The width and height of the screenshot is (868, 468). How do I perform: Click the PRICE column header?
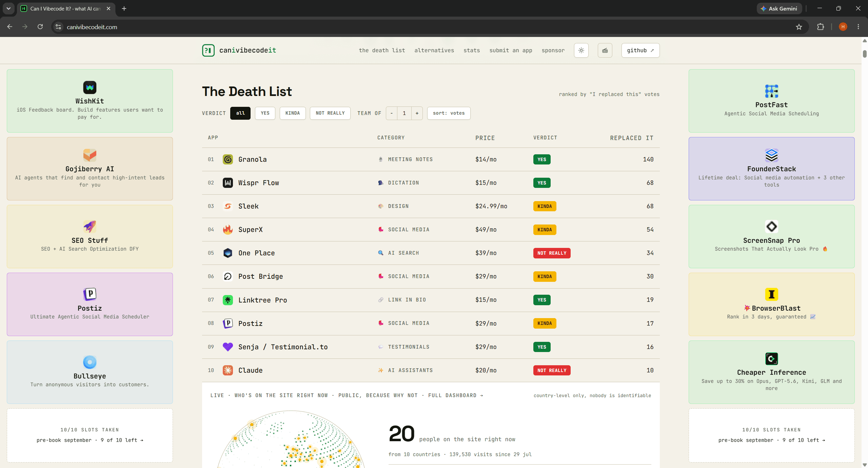pos(485,138)
